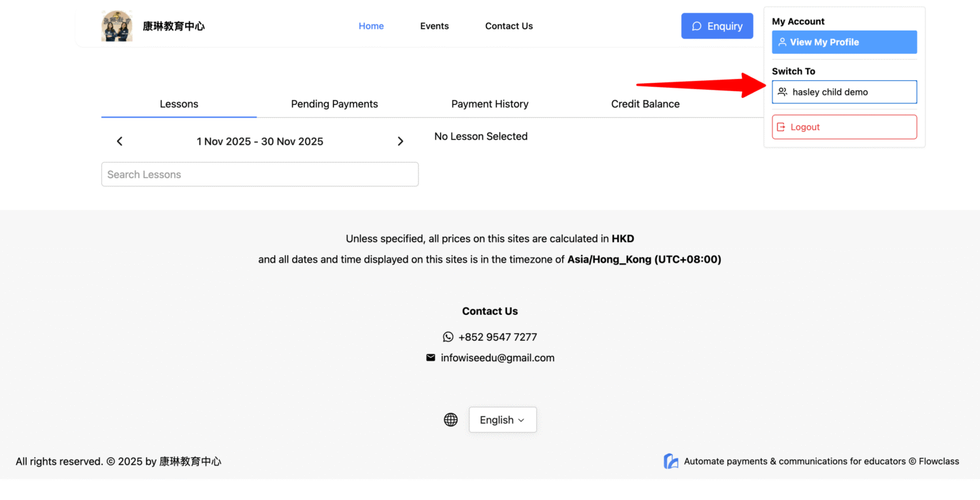Open the English language dropdown
Image resolution: width=980 pixels, height=500 pixels.
coord(502,420)
